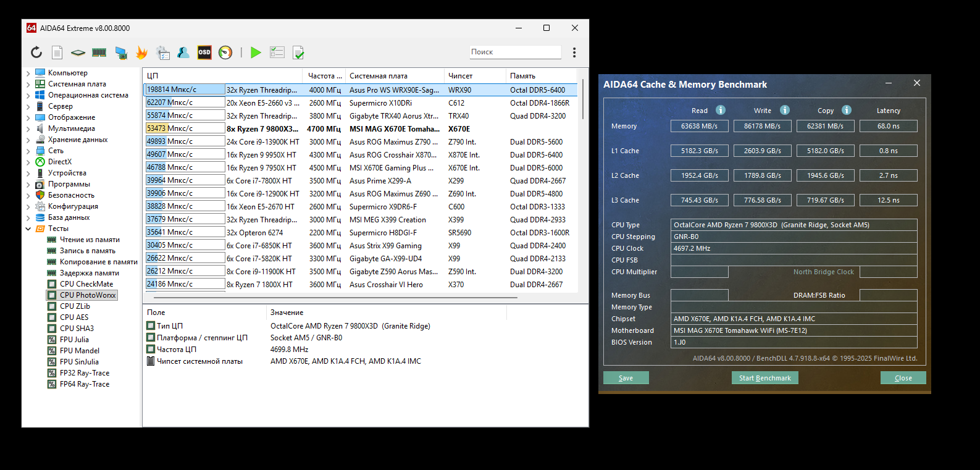Sort by the Системная плата column header
Image resolution: width=980 pixels, height=470 pixels.
point(395,76)
